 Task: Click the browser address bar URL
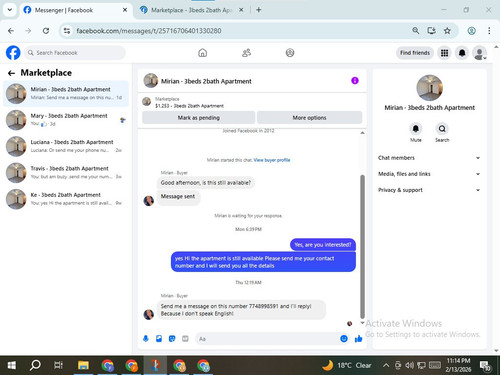149,31
